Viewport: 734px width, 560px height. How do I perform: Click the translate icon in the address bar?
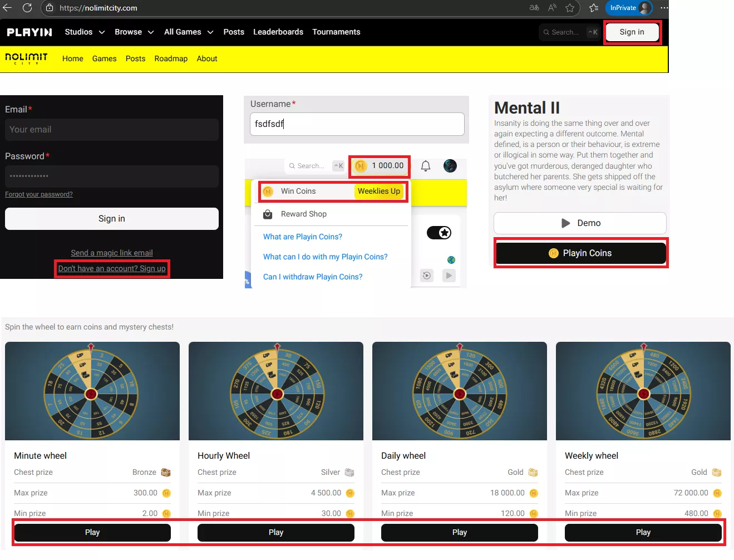tap(534, 8)
